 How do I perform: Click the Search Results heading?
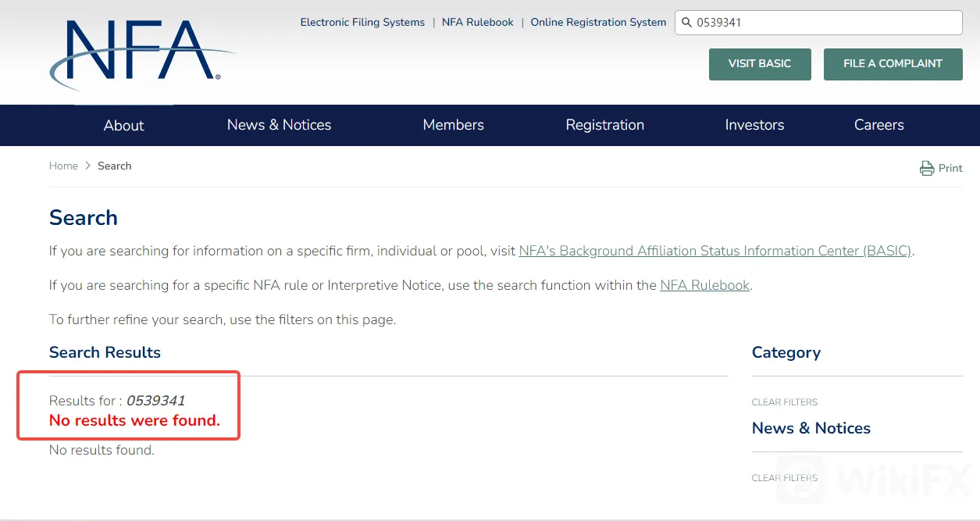pyautogui.click(x=105, y=352)
